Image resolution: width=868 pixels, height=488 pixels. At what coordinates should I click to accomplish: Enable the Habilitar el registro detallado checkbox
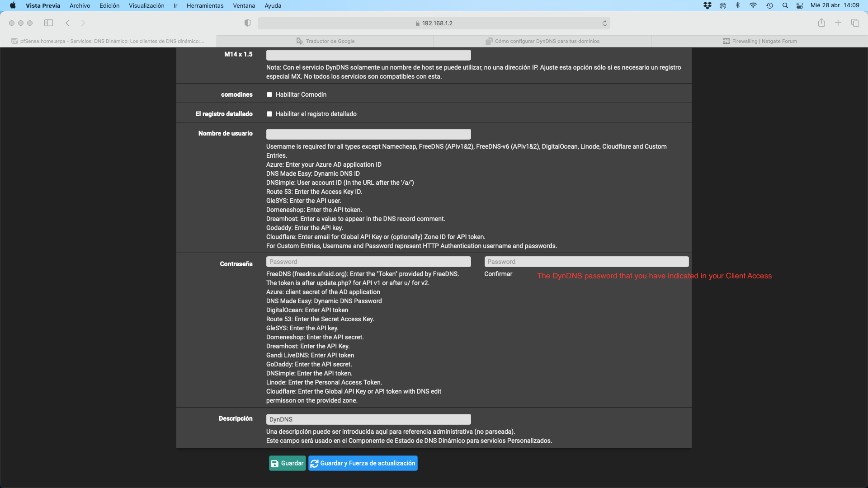coord(269,114)
